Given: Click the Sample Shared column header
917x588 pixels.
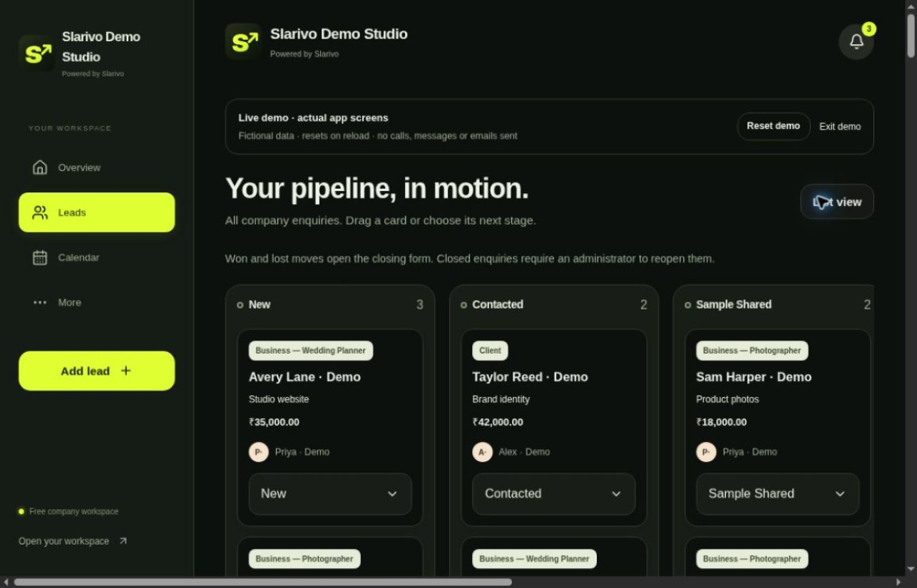Looking at the screenshot, I should pyautogui.click(x=734, y=304).
